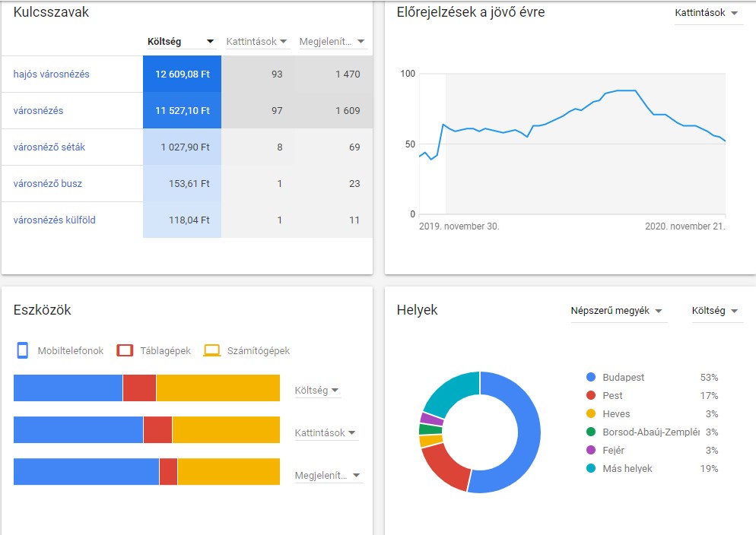
Task: Click the Mobiltelefonok phone icon in legend
Action: click(x=22, y=350)
